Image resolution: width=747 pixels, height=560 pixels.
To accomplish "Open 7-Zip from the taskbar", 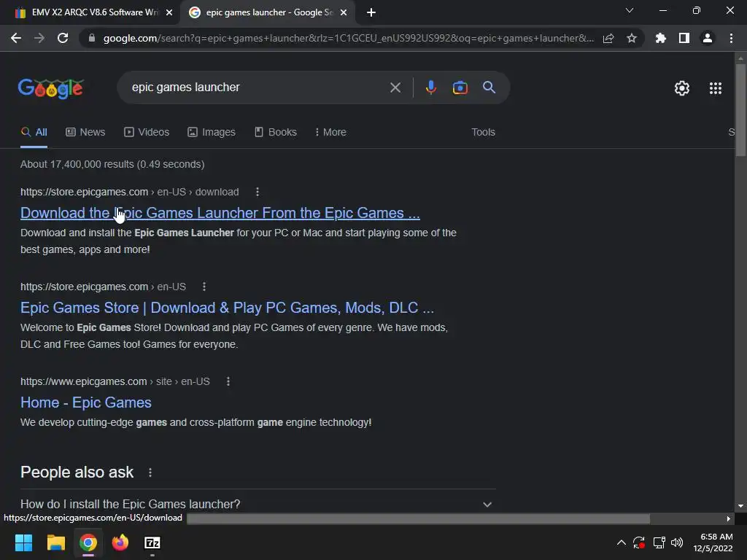I will (x=152, y=542).
